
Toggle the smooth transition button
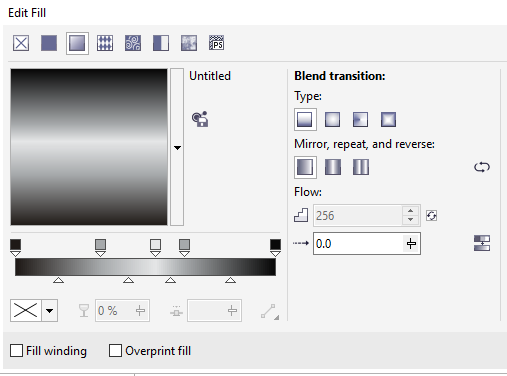(x=482, y=243)
